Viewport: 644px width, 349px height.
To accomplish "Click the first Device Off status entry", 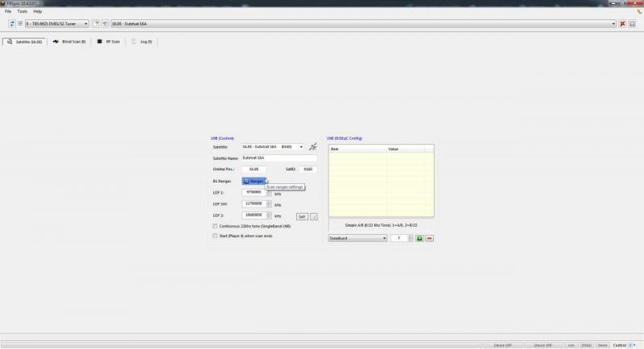I will [502, 346].
